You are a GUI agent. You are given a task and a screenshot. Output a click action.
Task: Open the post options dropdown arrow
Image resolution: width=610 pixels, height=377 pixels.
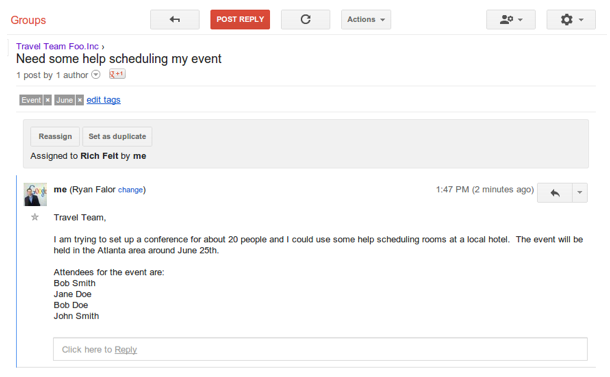(580, 193)
